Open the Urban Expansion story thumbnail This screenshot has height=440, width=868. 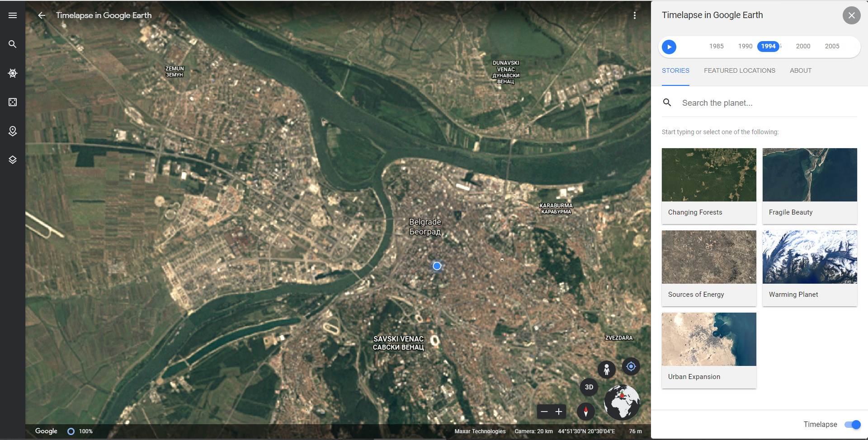click(708, 339)
